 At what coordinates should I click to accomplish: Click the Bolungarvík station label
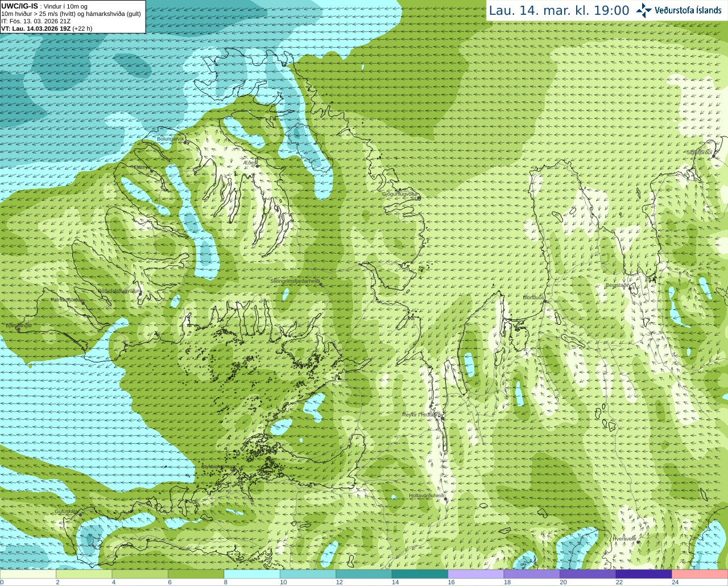click(171, 139)
